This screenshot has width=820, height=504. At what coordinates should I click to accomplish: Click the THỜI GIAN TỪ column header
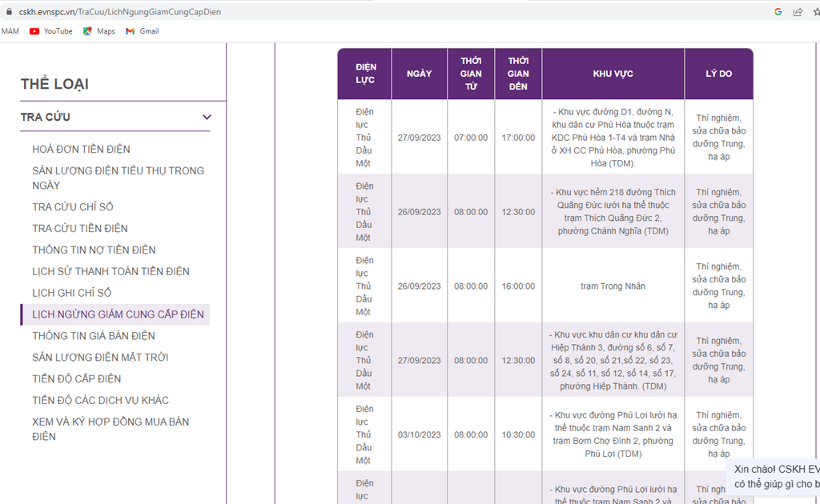pos(471,74)
